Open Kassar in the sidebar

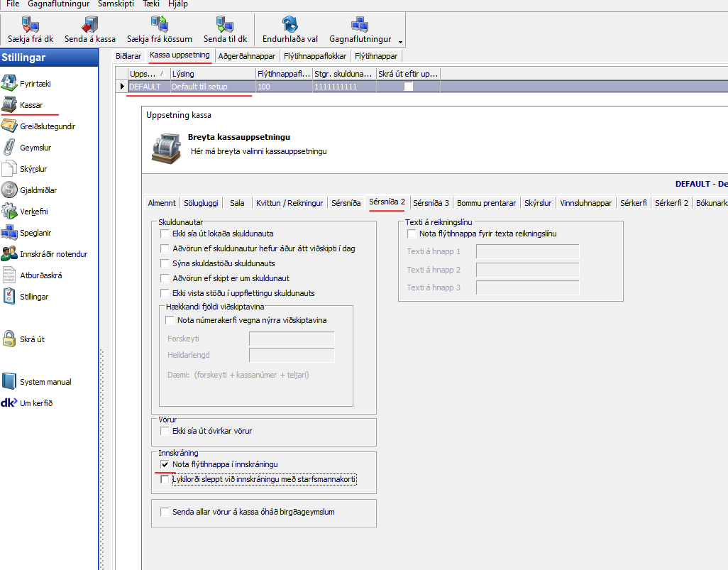coord(31,105)
